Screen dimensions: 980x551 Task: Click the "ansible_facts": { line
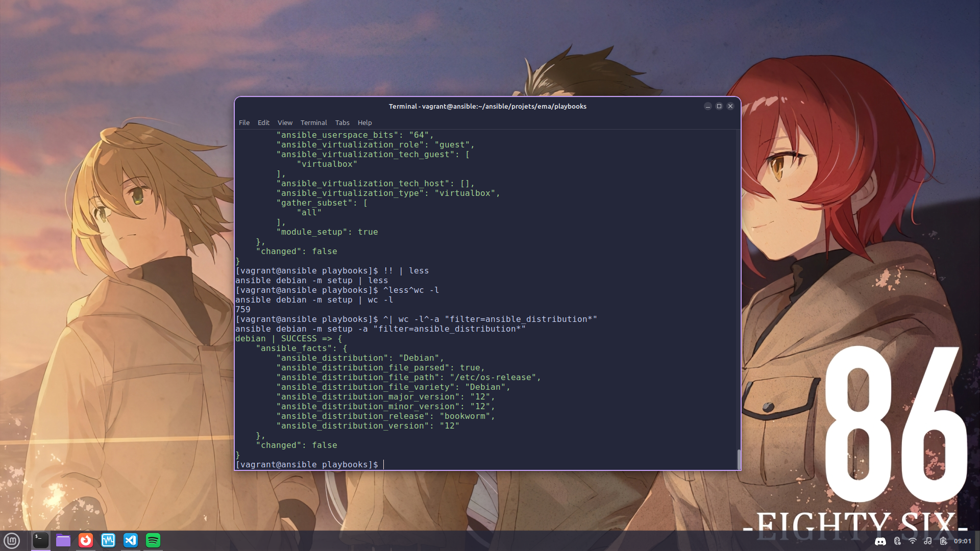tap(302, 348)
